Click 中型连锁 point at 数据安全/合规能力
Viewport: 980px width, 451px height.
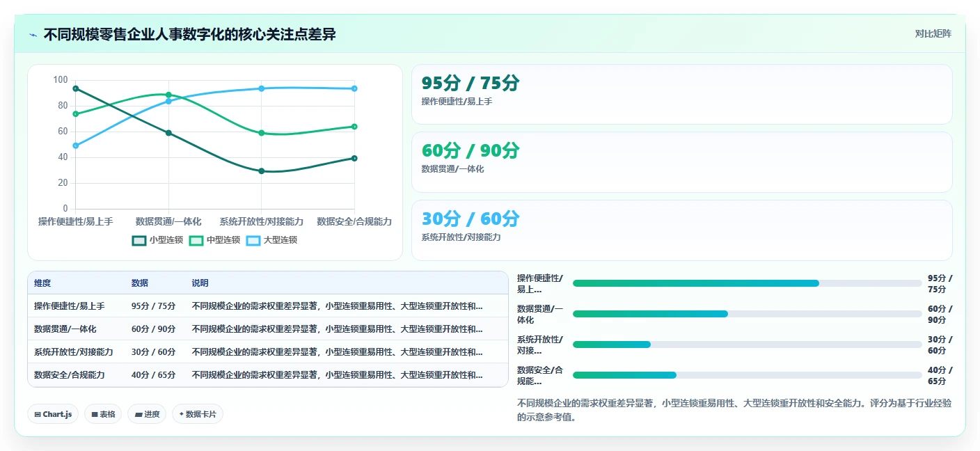tap(354, 127)
